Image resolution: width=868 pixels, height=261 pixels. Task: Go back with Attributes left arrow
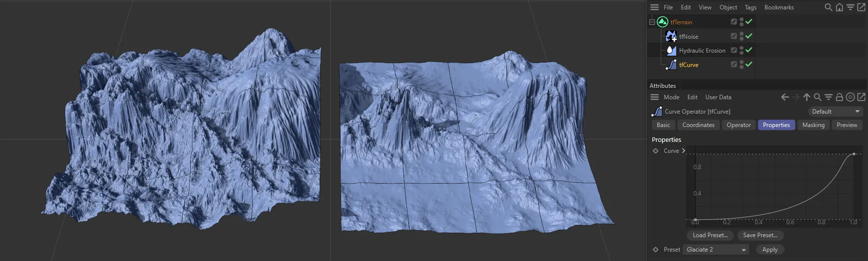point(785,97)
